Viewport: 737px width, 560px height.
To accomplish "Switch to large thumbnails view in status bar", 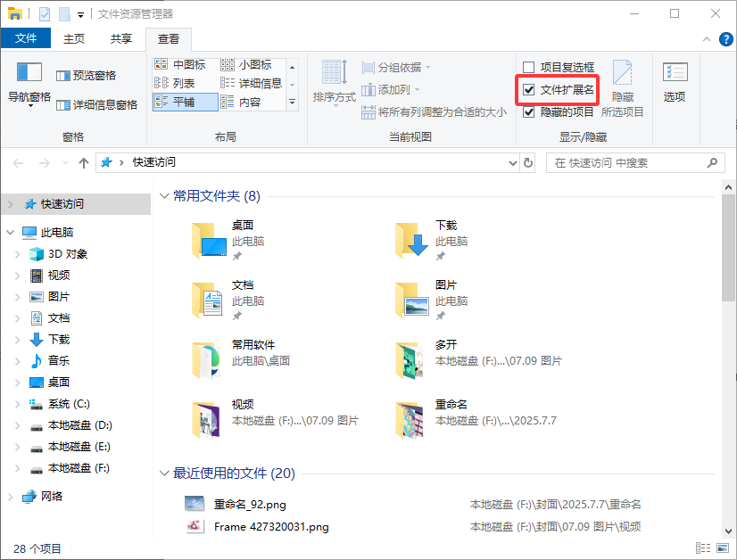I will pyautogui.click(x=723, y=548).
